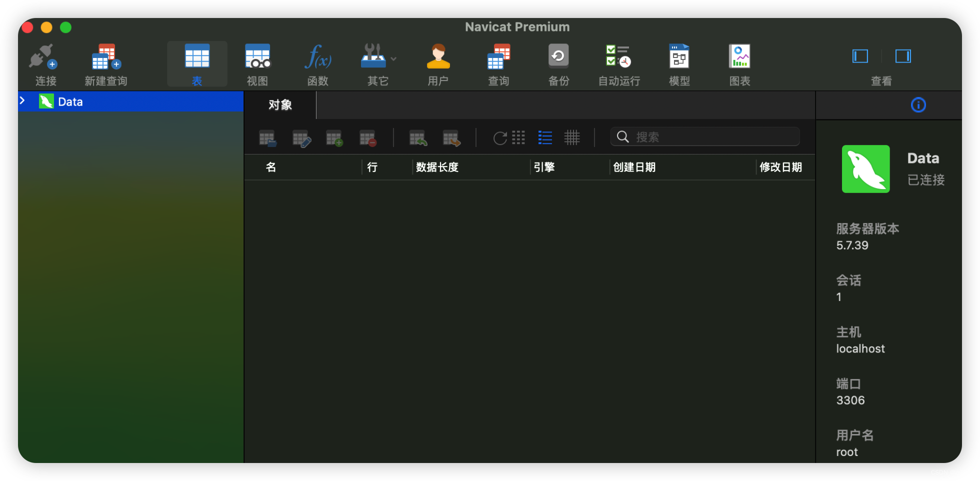Open the Functions (函数) panel
The image size is (980, 481).
tap(317, 62)
